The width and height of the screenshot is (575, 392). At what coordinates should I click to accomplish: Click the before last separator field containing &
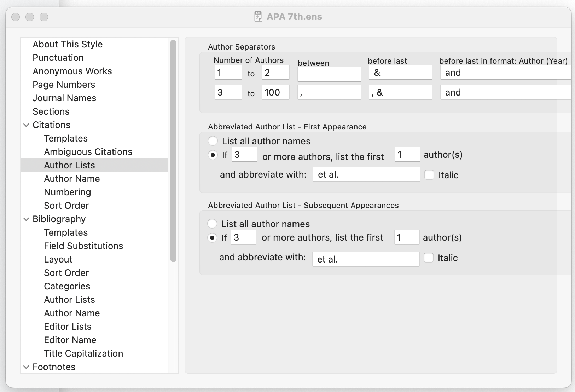[400, 72]
